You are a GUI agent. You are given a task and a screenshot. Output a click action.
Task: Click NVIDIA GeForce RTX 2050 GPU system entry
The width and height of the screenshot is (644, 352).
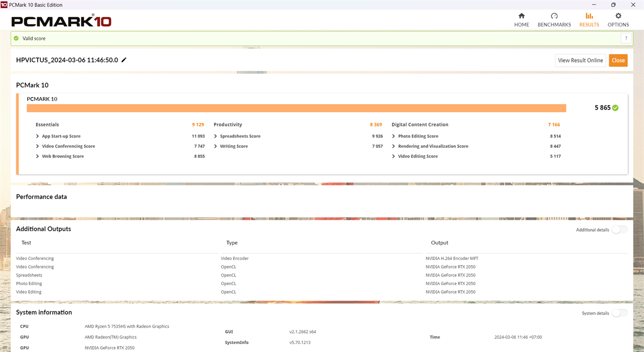coord(110,347)
